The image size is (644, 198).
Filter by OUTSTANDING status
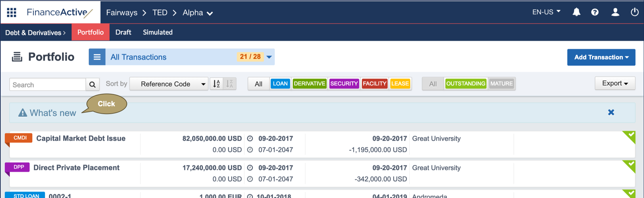coord(466,84)
